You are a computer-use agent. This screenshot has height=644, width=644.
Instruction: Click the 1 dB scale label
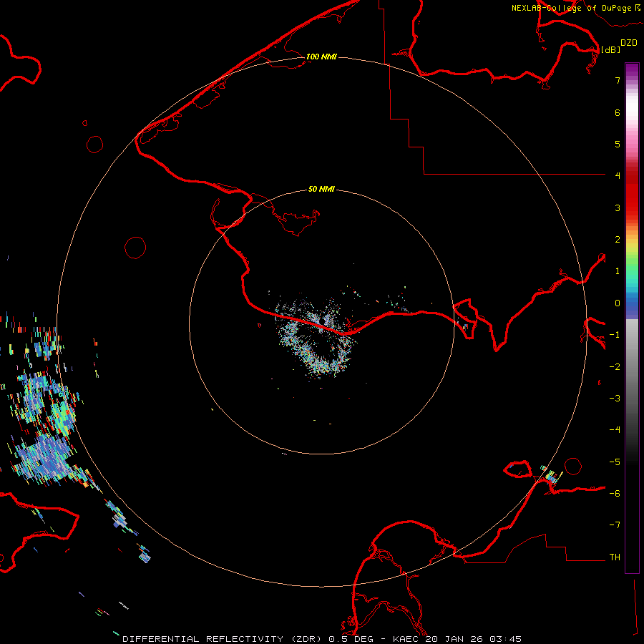[618, 271]
